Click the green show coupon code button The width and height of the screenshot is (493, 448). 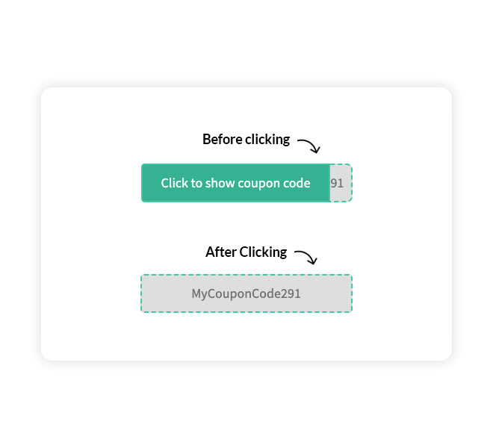(x=235, y=183)
